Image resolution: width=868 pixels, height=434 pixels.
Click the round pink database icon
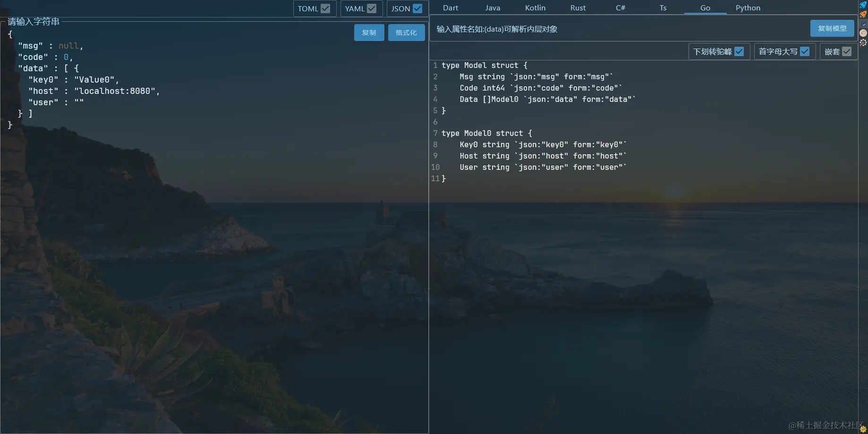click(x=863, y=33)
